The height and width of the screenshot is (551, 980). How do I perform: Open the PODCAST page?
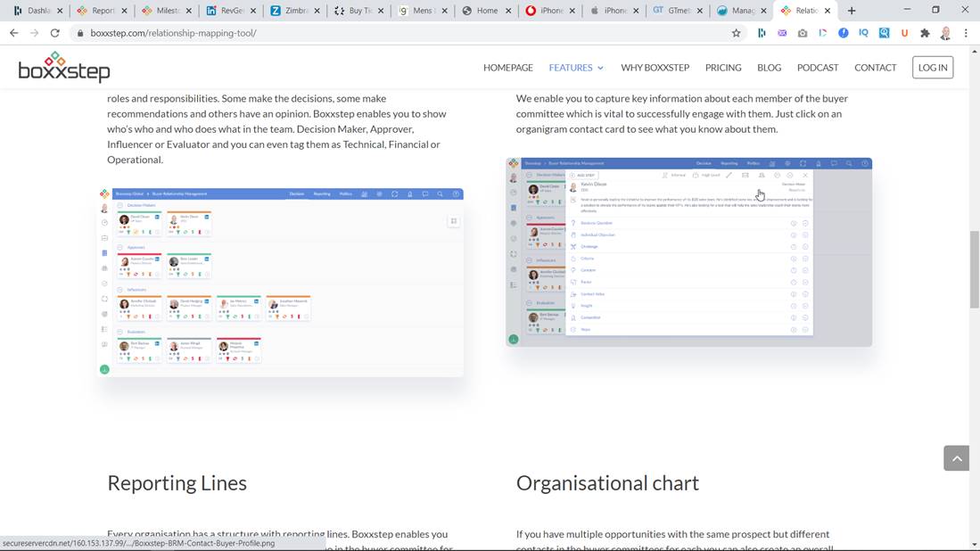[817, 68]
